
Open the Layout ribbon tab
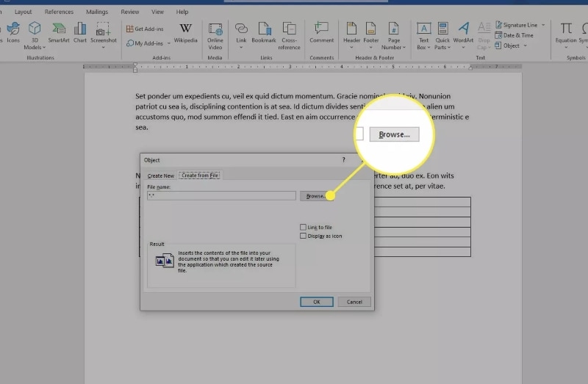[x=23, y=12]
